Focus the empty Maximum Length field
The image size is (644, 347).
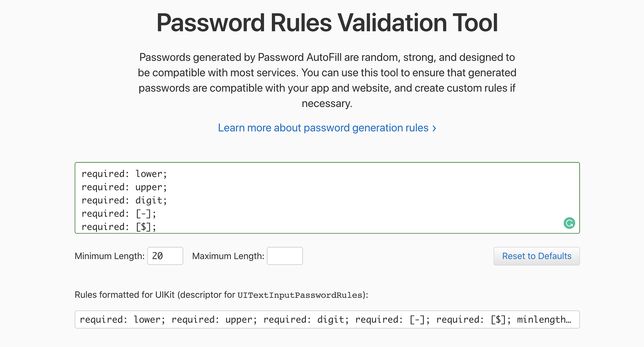285,256
